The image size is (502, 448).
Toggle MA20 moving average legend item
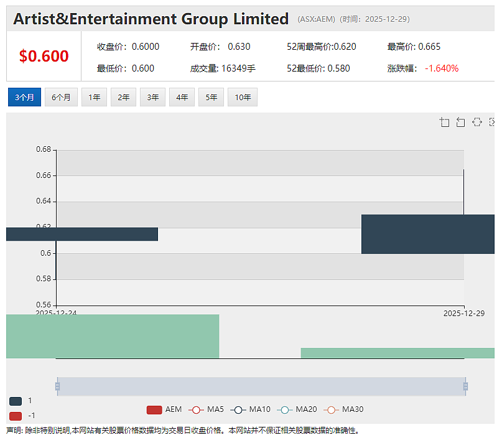297,409
